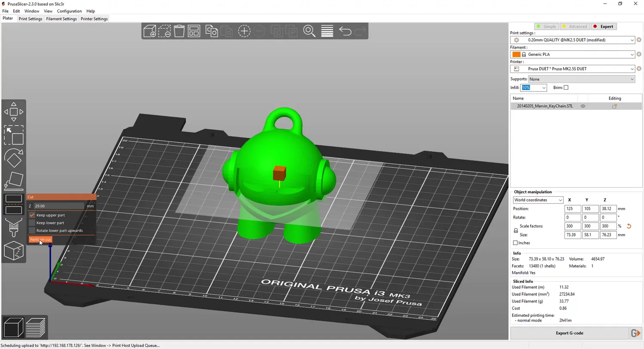Image resolution: width=644 pixels, height=349 pixels.
Task: Open the Filament preset dropdown
Action: [x=573, y=55]
